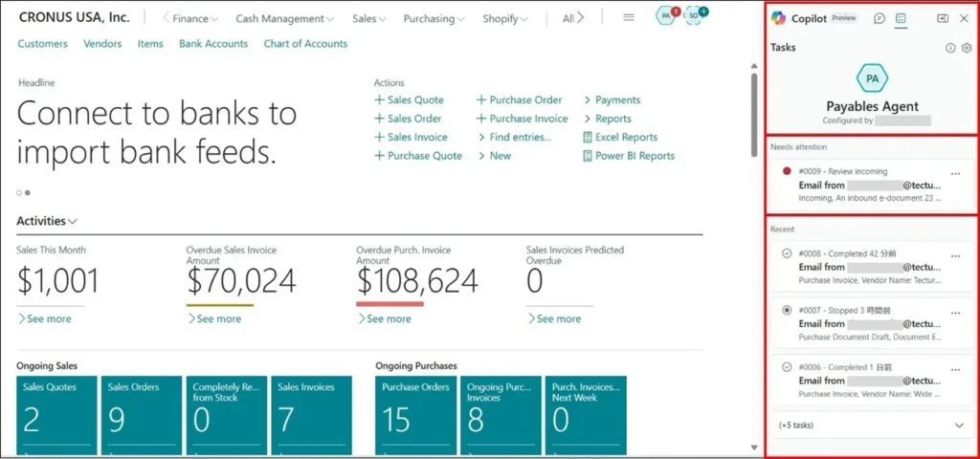This screenshot has width=980, height=459.
Task: Open the Chart of Accounts tab
Action: (305, 44)
